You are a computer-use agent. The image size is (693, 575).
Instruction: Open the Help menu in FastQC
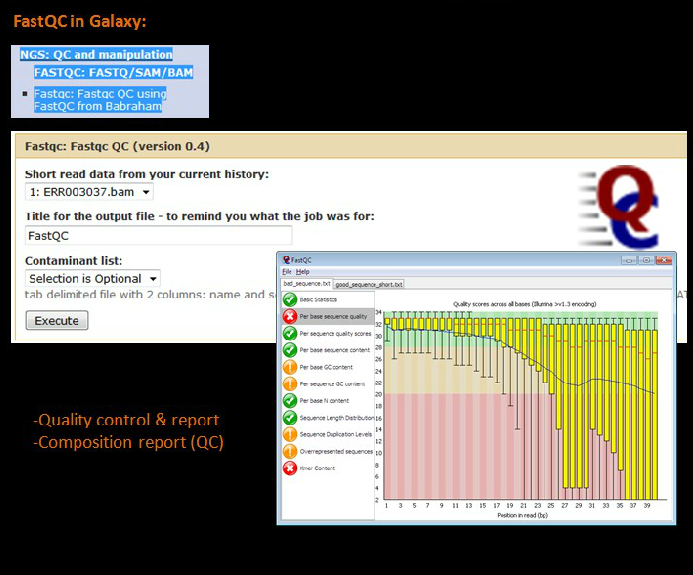pyautogui.click(x=303, y=272)
